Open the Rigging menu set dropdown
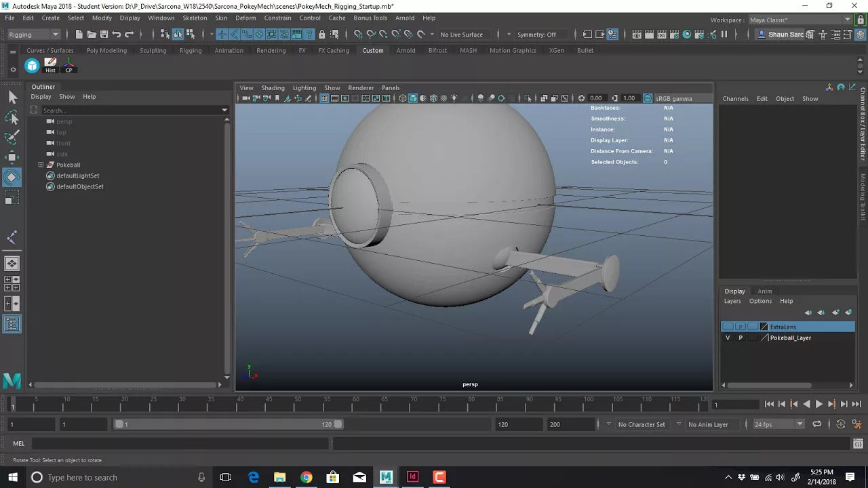The height and width of the screenshot is (488, 868). (34, 35)
